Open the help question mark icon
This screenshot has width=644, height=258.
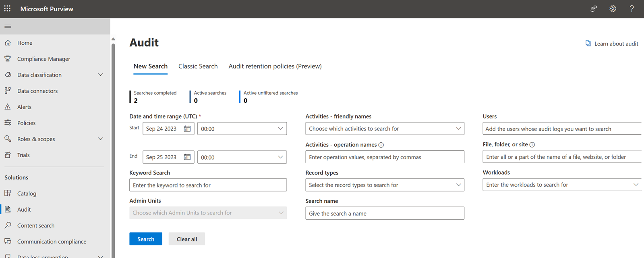tap(632, 8)
